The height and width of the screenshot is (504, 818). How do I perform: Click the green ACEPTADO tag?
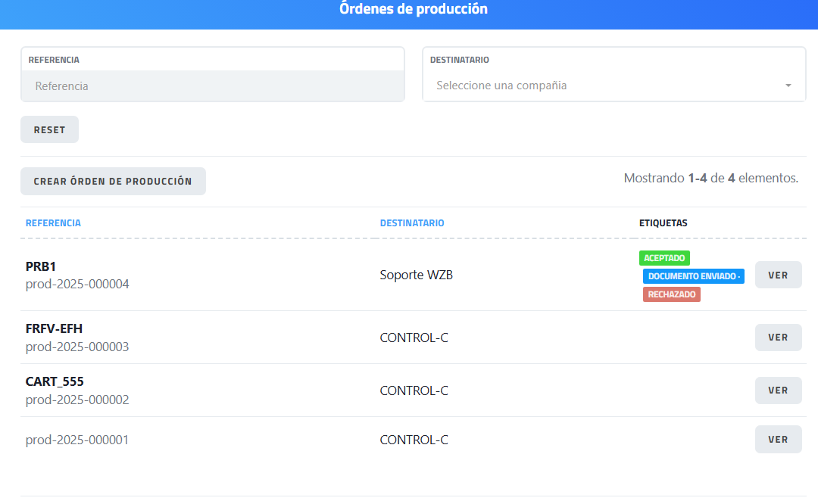pyautogui.click(x=664, y=258)
